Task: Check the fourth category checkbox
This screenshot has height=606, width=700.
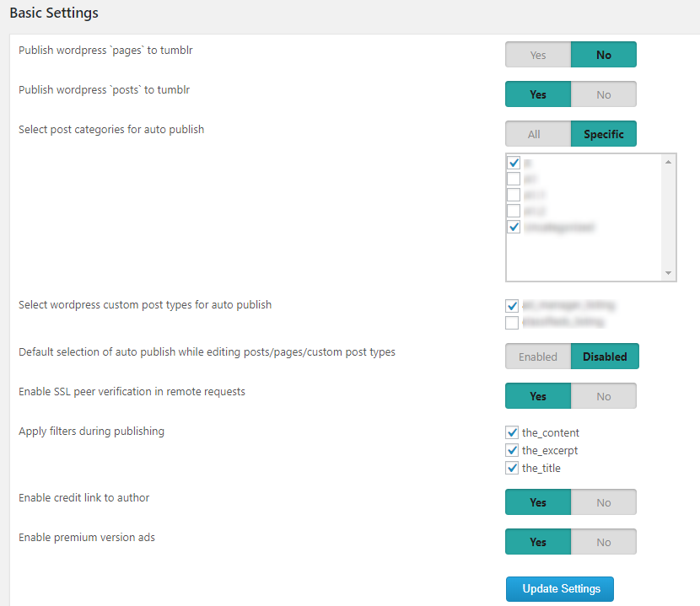Action: pos(514,211)
